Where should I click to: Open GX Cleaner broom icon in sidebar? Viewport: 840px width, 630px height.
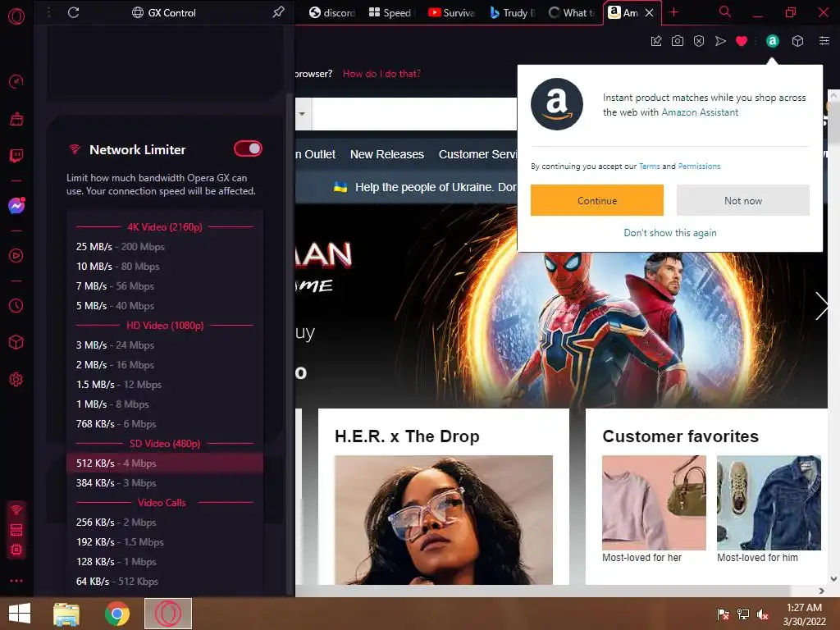click(x=16, y=119)
